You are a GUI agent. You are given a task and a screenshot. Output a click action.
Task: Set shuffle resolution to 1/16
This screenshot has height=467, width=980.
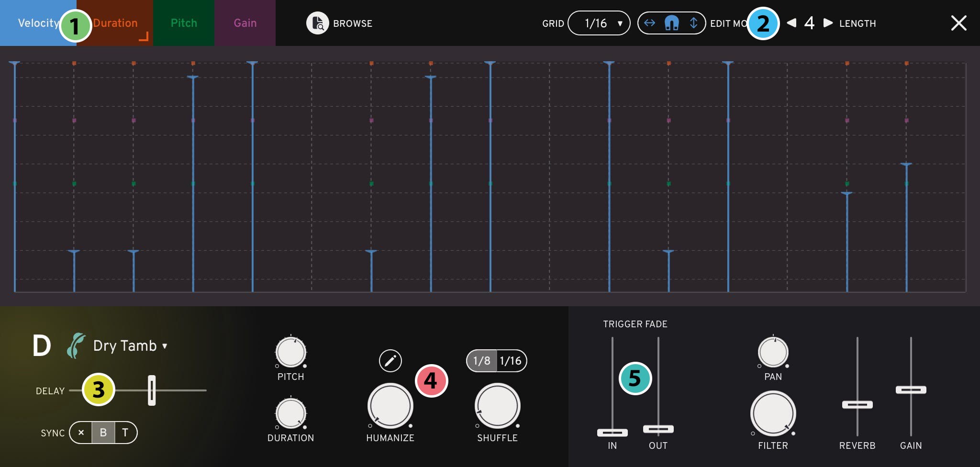[511, 361]
